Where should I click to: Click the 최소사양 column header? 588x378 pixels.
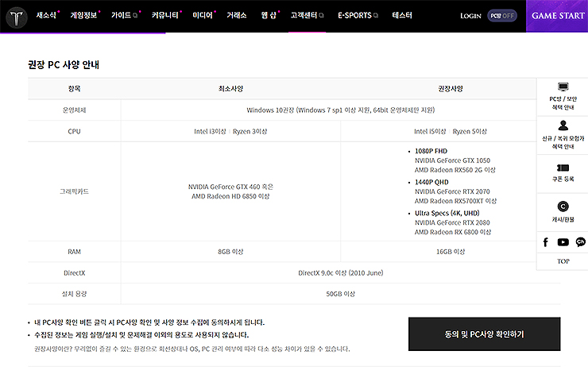pyautogui.click(x=230, y=89)
